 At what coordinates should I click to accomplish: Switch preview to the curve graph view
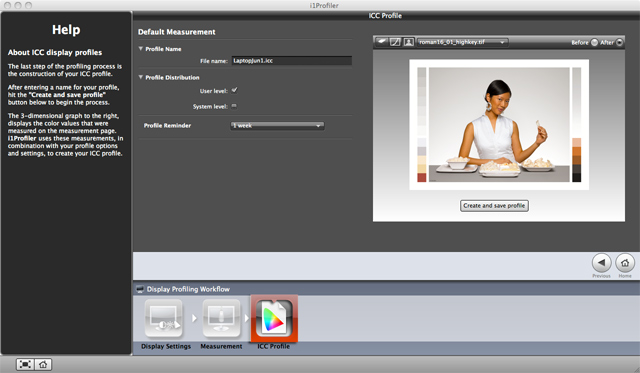click(x=395, y=42)
